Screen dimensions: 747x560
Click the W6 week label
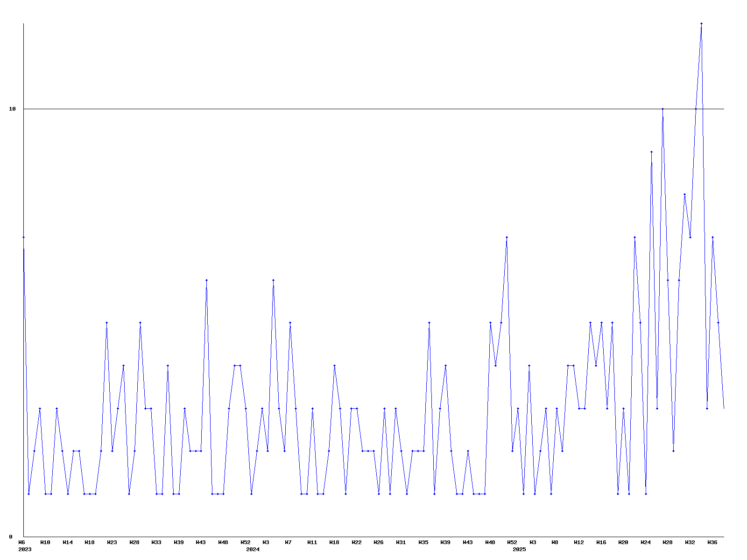coord(21,542)
